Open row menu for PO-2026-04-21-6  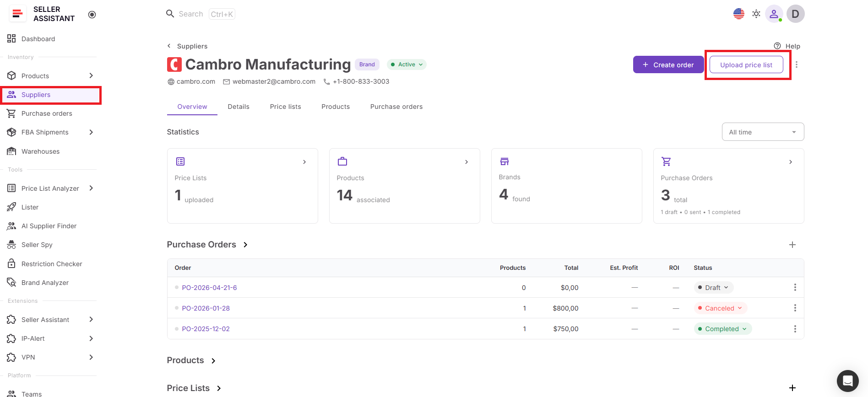(795, 287)
